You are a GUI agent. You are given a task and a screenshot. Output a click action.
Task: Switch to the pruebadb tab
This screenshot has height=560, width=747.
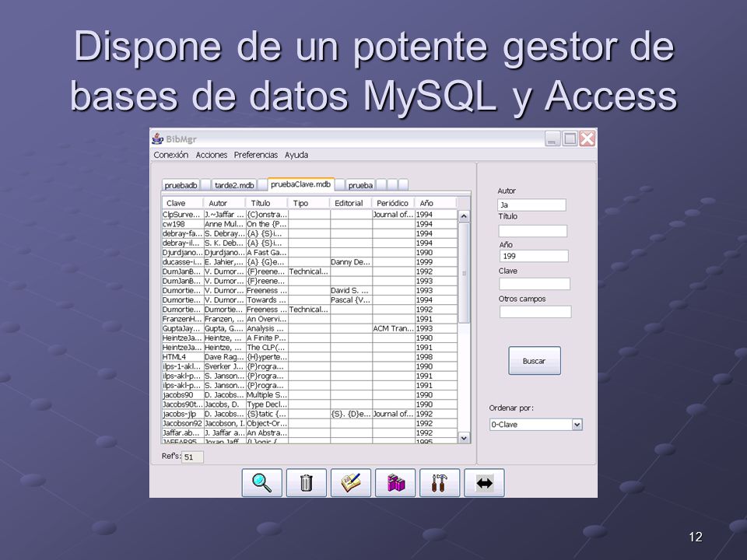click(181, 185)
